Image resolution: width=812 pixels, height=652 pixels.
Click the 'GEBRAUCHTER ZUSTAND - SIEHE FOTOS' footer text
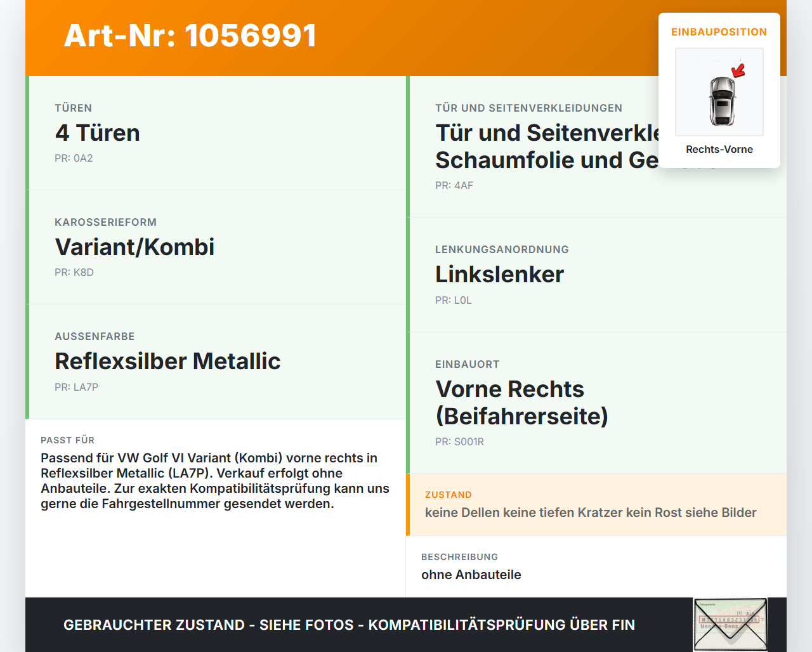tap(349, 625)
